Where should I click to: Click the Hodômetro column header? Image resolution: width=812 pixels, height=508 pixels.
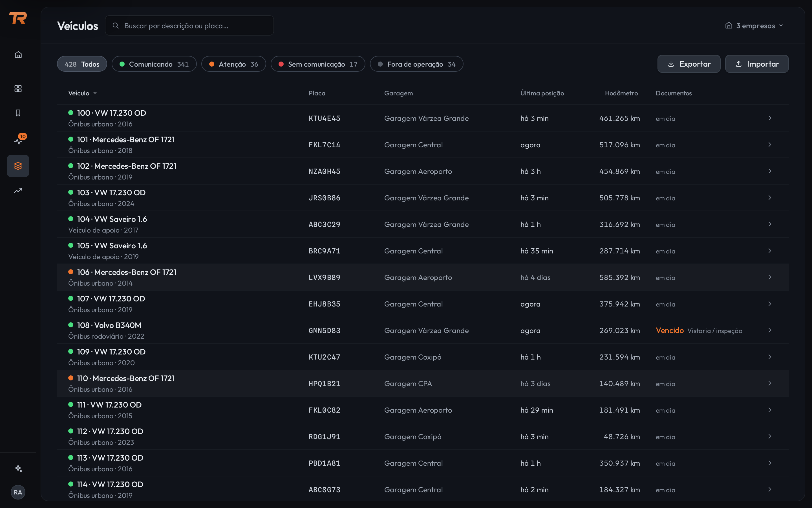tap(621, 93)
